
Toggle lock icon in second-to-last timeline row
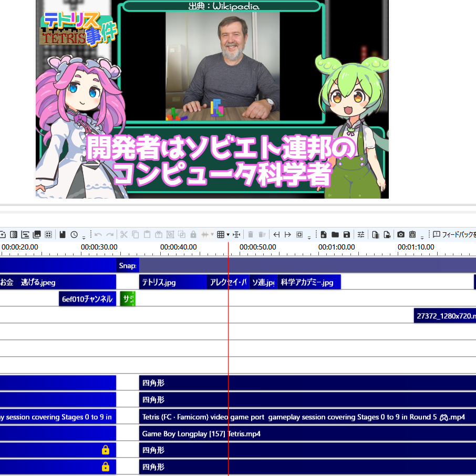tap(105, 450)
